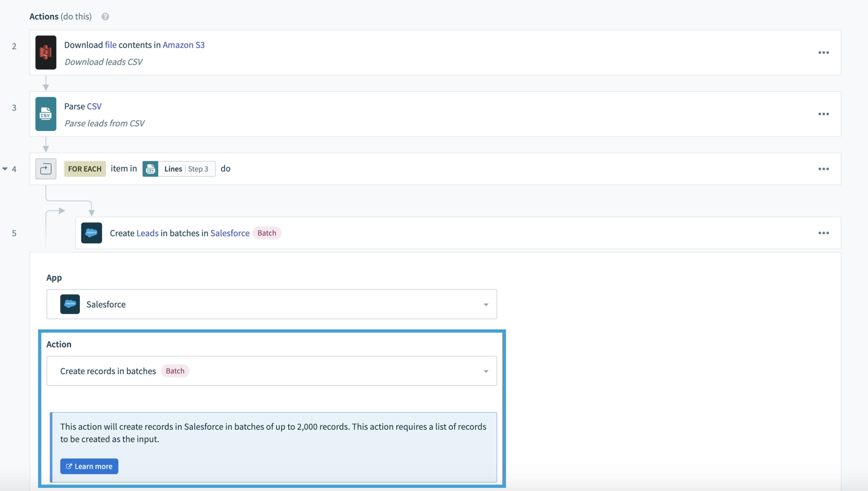Click the Salesforce icon in step 5
The image size is (868, 491).
92,233
